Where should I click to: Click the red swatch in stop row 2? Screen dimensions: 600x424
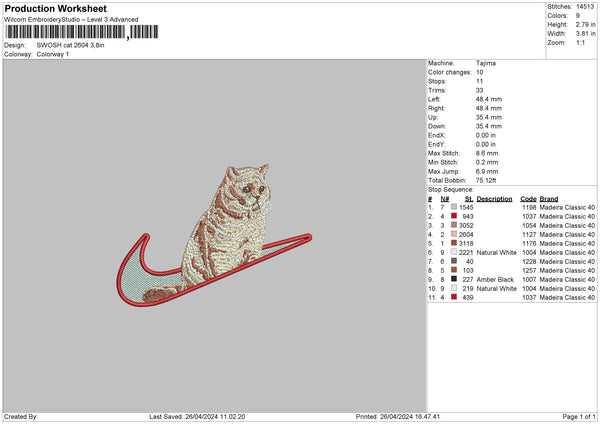point(454,216)
